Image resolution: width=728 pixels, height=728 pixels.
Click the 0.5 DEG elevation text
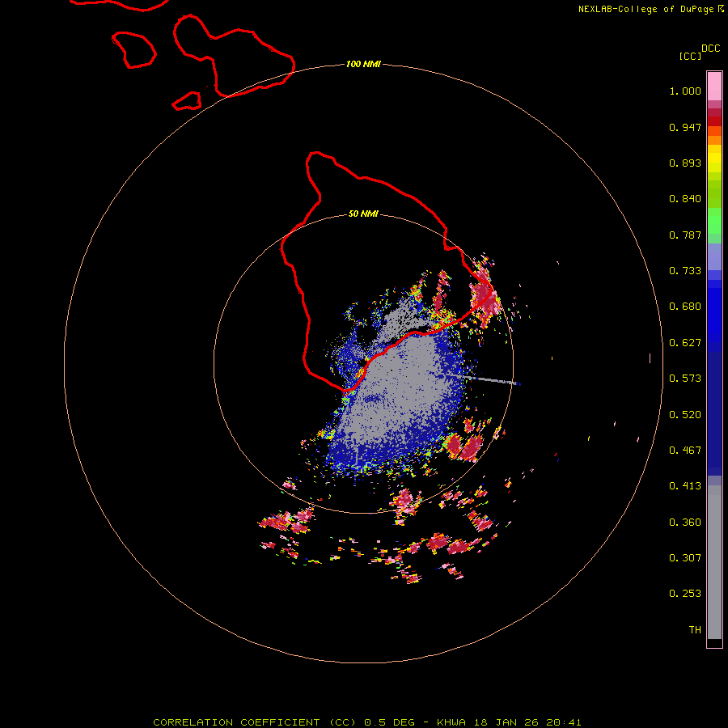pyautogui.click(x=389, y=722)
